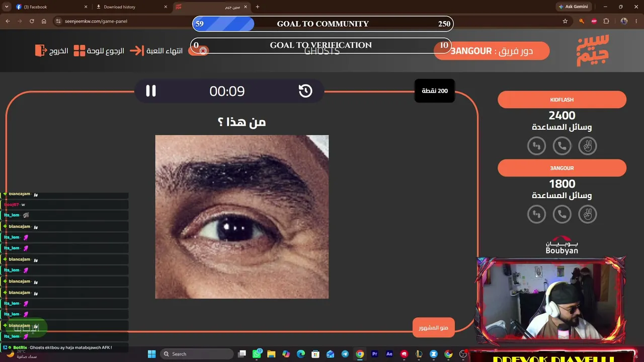Viewport: 644px width, 362px height.
Task: Click the timer value 00:09
Action: pos(227,91)
